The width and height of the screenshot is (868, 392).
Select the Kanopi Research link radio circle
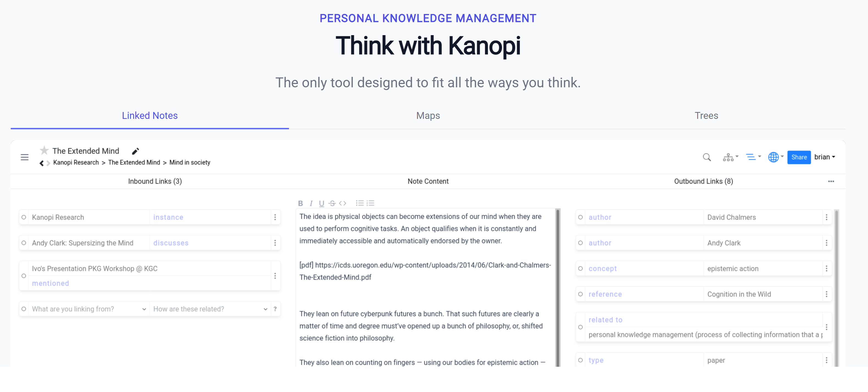[24, 217]
